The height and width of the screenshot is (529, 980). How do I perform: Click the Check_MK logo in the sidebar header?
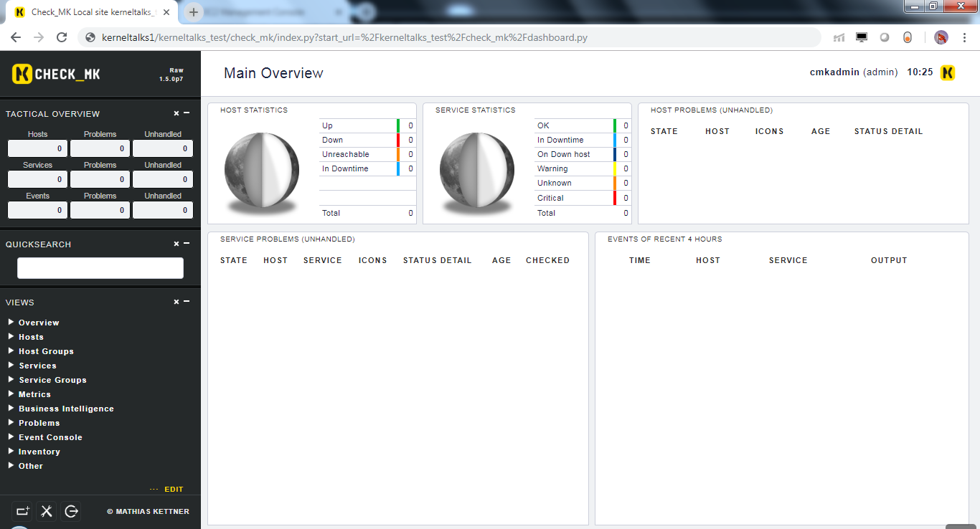pyautogui.click(x=57, y=74)
